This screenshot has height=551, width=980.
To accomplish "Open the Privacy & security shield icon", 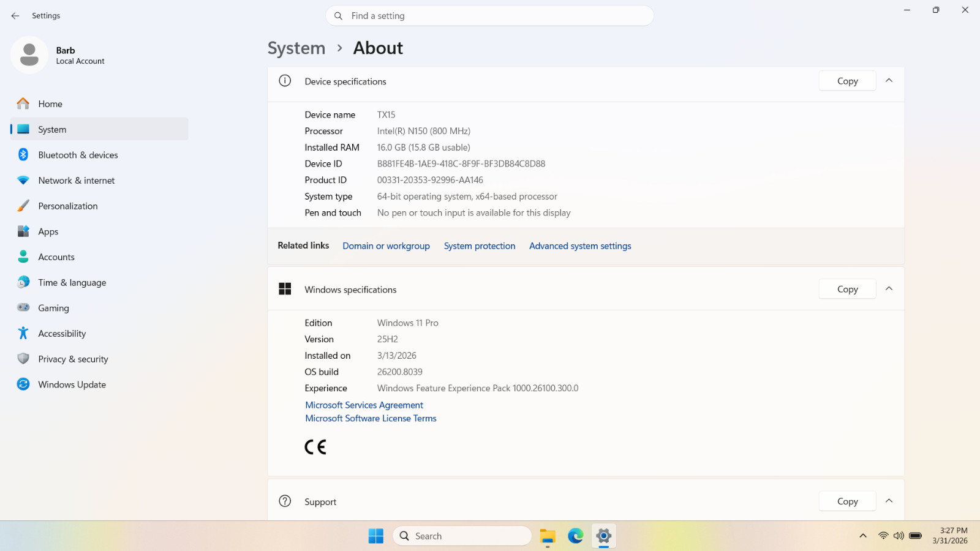I will [x=23, y=359].
